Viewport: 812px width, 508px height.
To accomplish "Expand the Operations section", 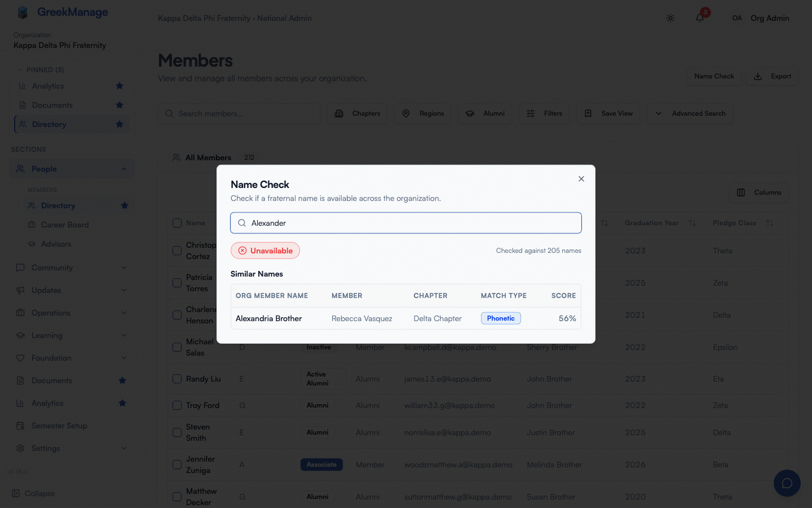I will (x=72, y=313).
